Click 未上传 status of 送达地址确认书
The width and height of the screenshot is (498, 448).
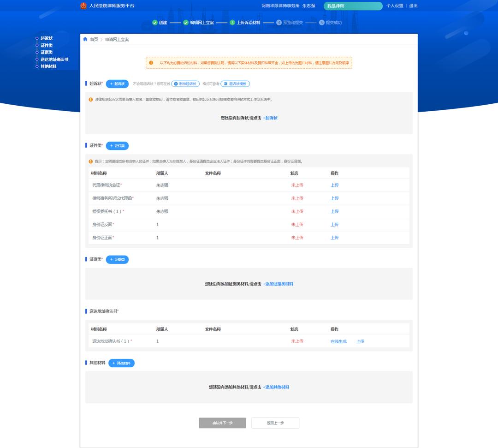(297, 341)
